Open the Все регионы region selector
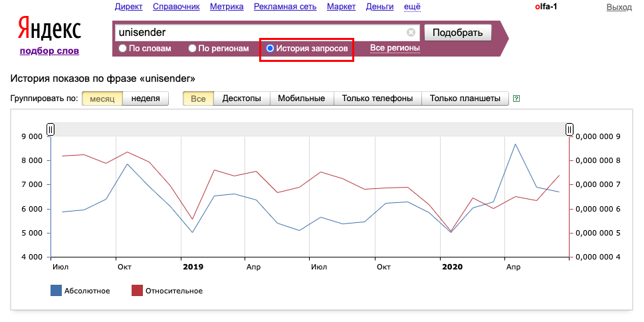 pyautogui.click(x=395, y=48)
